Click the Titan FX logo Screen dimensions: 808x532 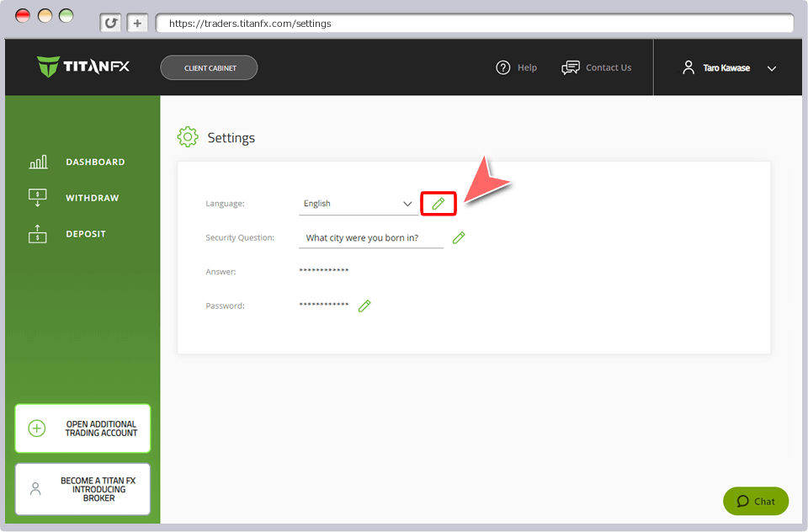(x=83, y=66)
